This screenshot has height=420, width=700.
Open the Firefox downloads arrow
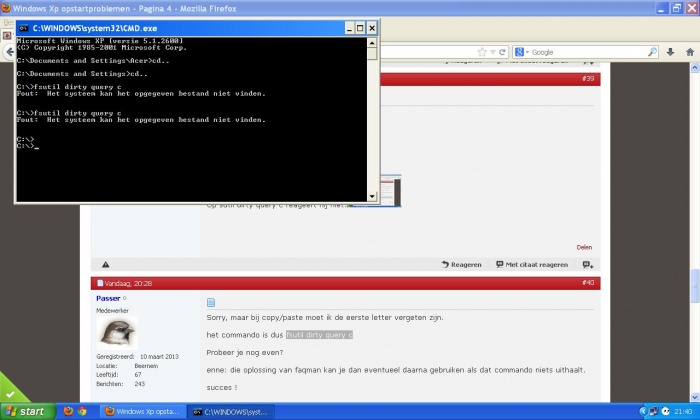tap(671, 52)
